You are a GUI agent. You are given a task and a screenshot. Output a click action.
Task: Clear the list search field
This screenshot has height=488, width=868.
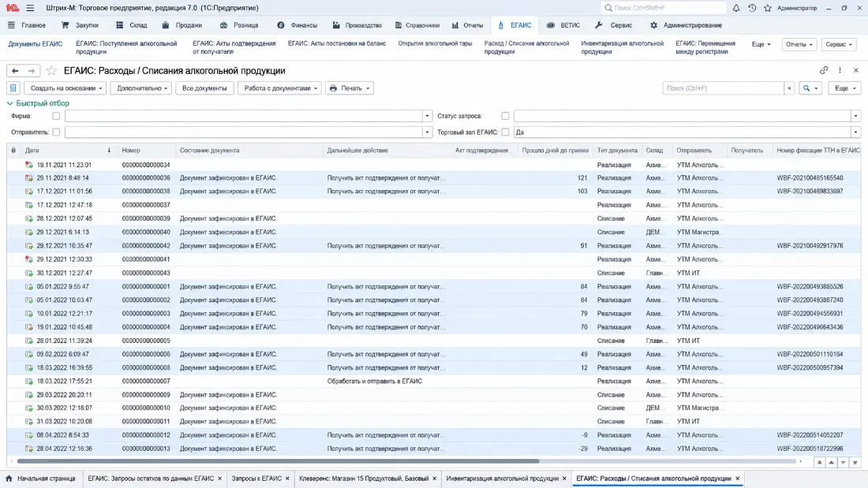(x=789, y=88)
